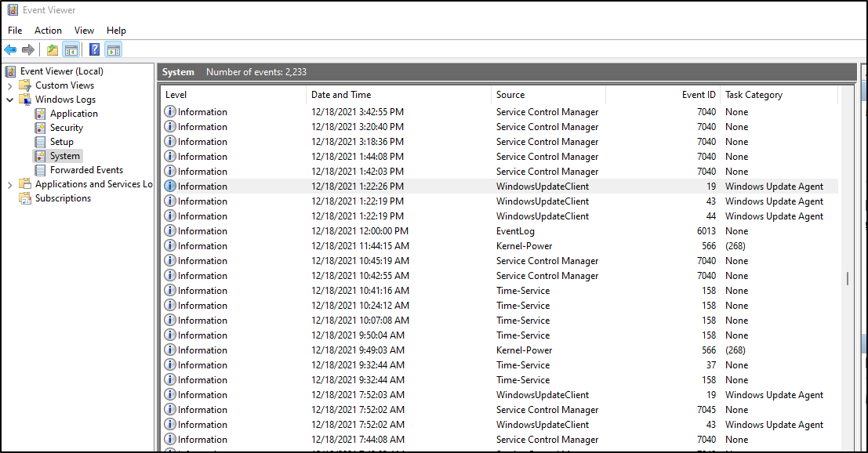868x453 pixels.
Task: Select the "12/18/2021 1:44:08 PM" date cell
Action: tap(358, 157)
